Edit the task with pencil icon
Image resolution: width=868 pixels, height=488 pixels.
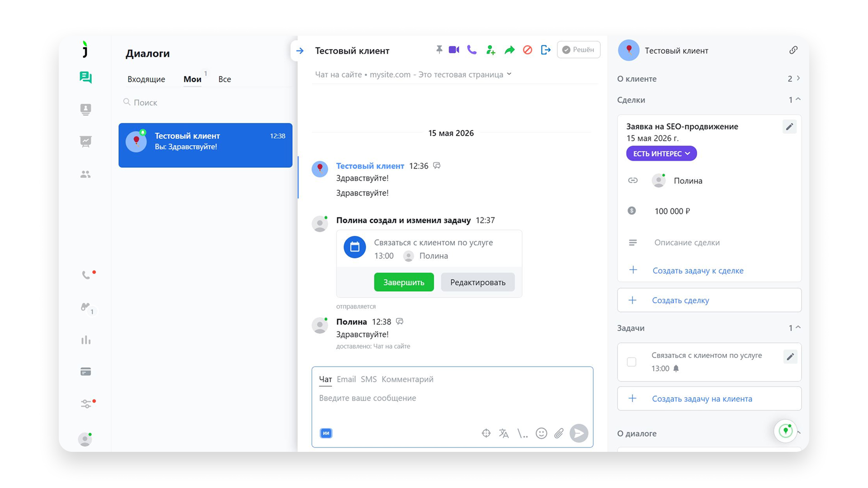click(x=790, y=357)
